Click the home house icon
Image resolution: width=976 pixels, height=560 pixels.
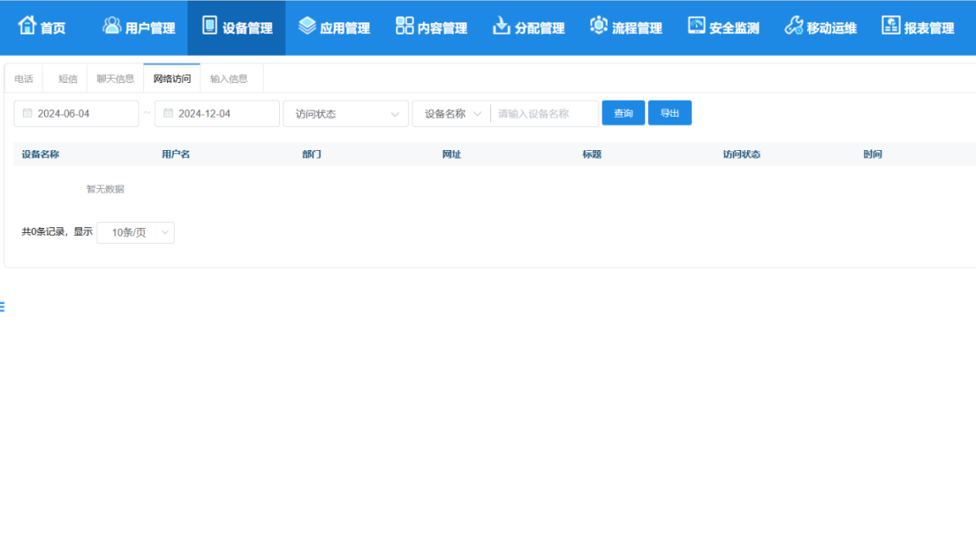[x=26, y=26]
